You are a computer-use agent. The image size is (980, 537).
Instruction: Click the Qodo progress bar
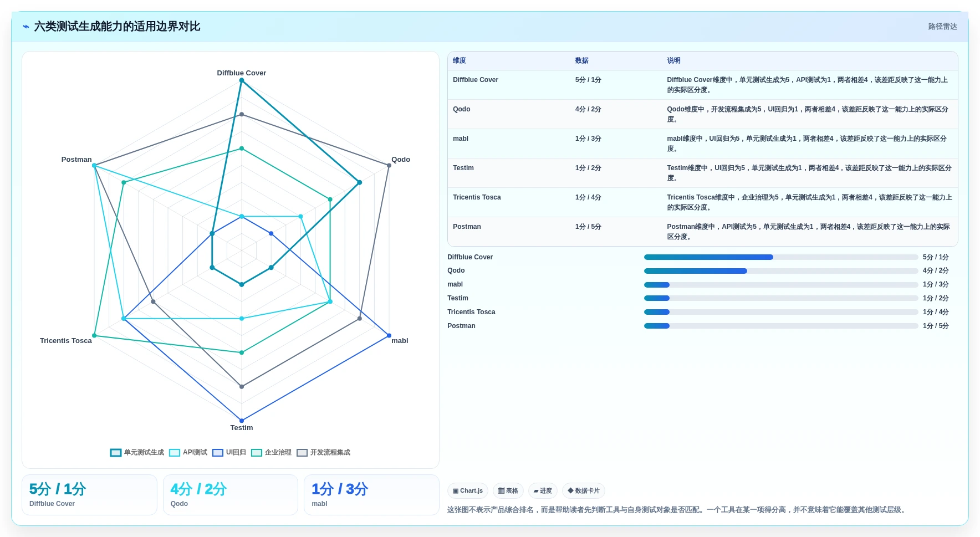pos(781,271)
